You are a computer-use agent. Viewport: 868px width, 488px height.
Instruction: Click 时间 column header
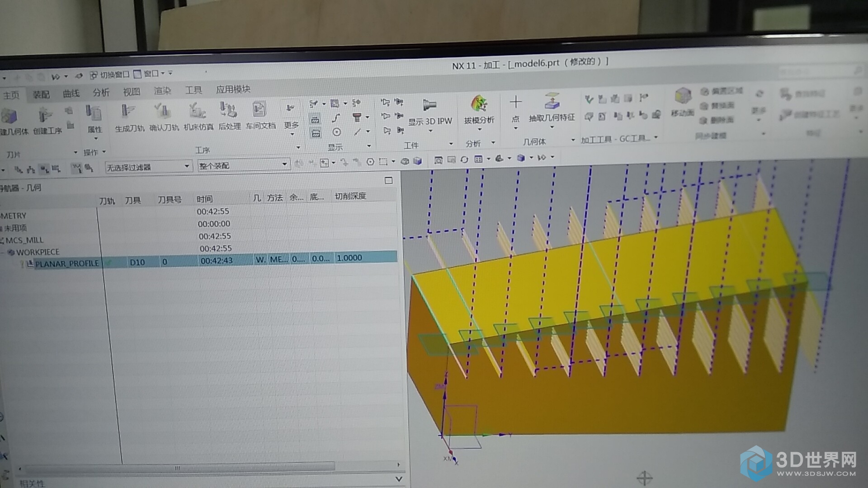[204, 199]
